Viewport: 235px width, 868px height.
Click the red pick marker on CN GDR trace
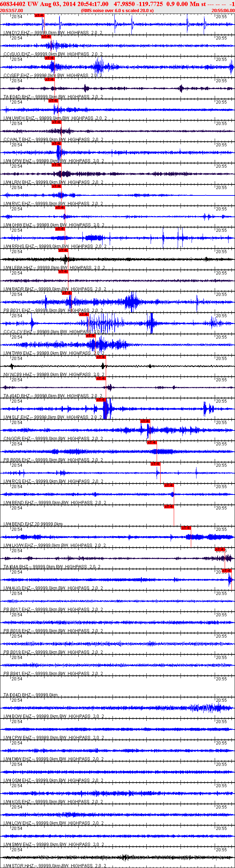[145, 421]
